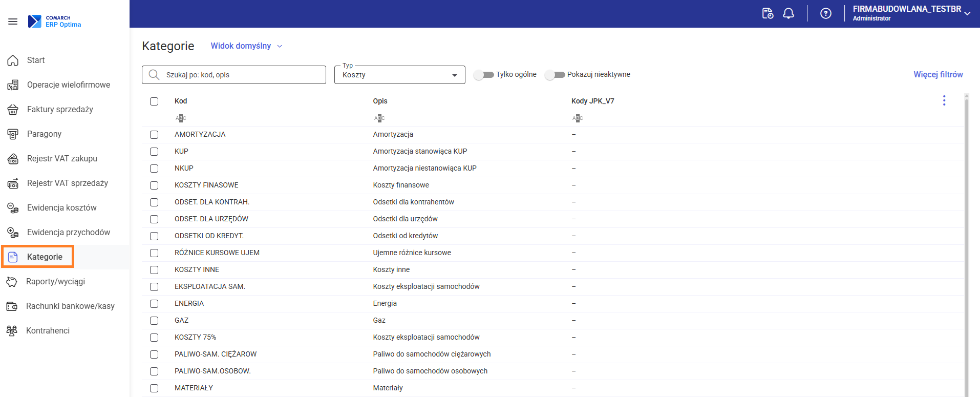Expand the FIRMABUDOWLANA_TESTBR account menu
The image size is (980, 397).
point(911,13)
